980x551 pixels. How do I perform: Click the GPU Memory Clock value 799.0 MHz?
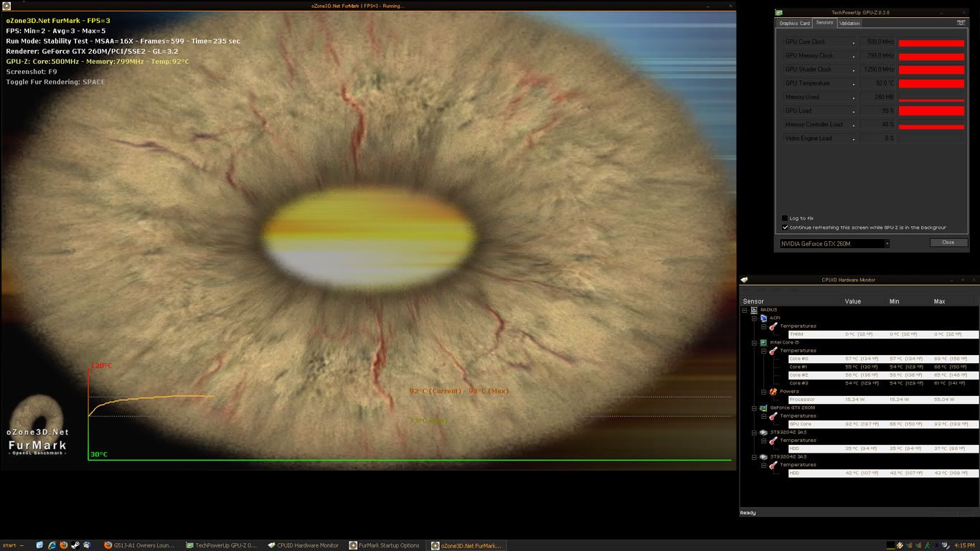coord(877,56)
